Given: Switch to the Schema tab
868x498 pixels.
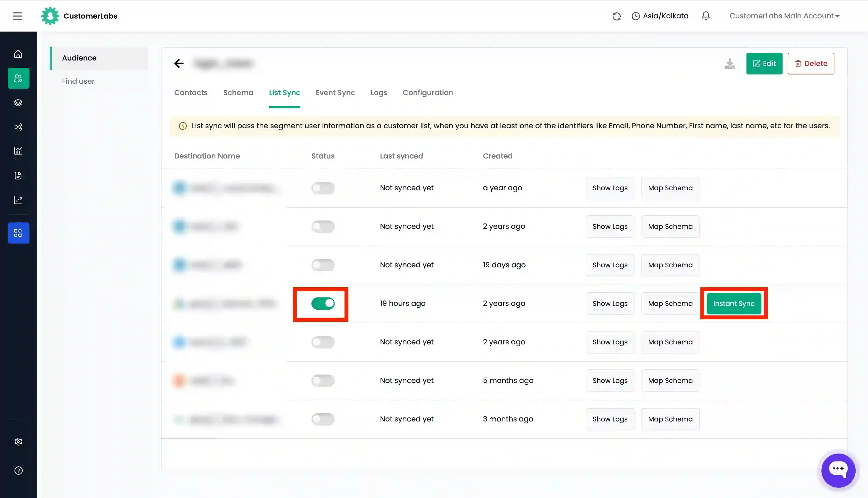Looking at the screenshot, I should (238, 92).
